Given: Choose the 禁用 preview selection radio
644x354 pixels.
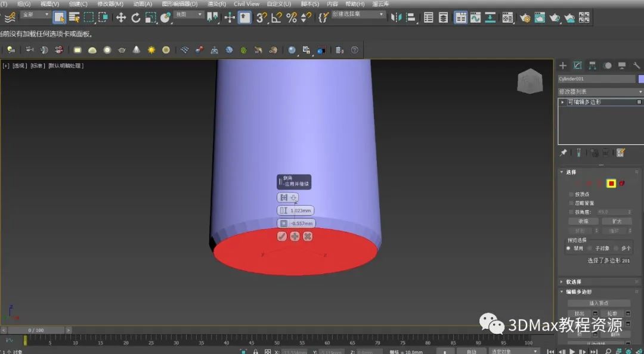Looking at the screenshot, I should pos(568,248).
